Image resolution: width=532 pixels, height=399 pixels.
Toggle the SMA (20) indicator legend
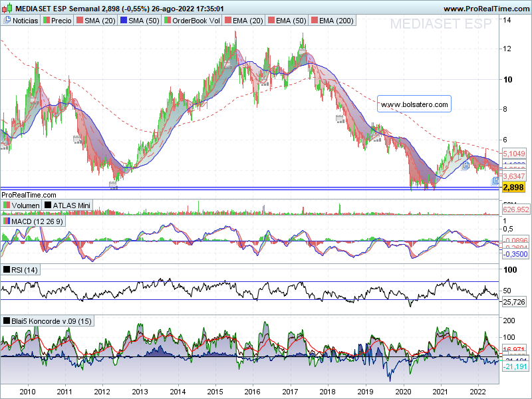coord(96,21)
